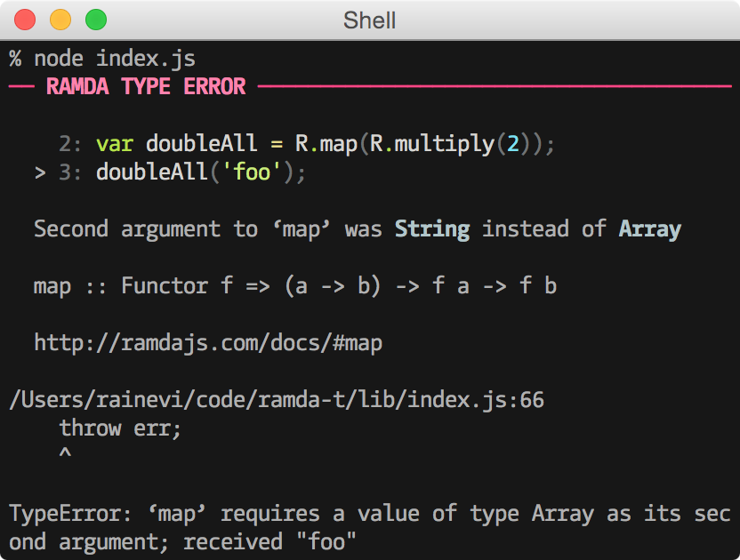Maximize the Shell window with green button

[x=96, y=20]
